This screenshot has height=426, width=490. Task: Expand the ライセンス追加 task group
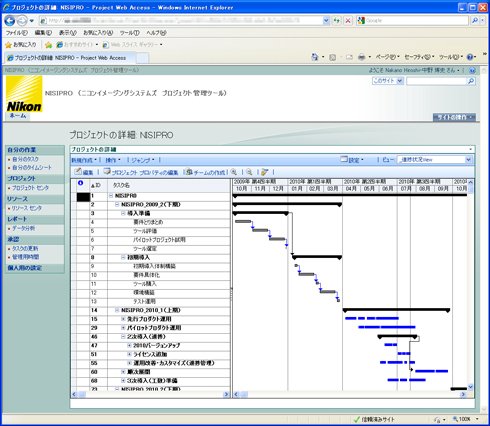click(x=129, y=354)
